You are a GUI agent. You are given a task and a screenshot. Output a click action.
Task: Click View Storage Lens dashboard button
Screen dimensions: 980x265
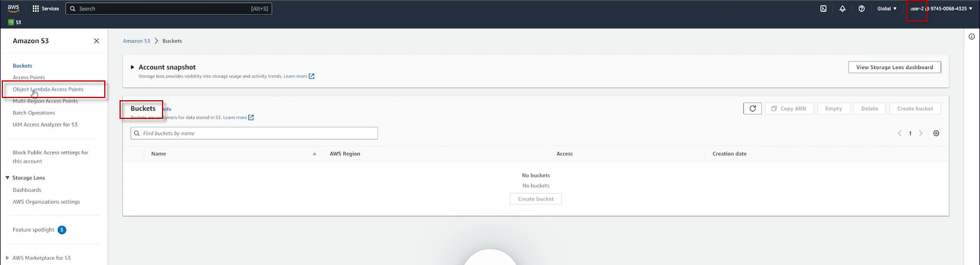tap(894, 67)
